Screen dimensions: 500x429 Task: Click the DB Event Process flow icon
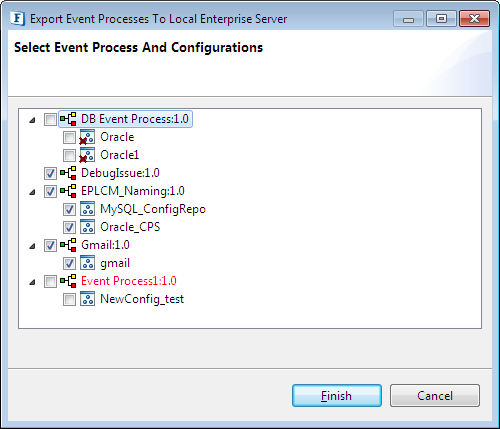coord(68,119)
